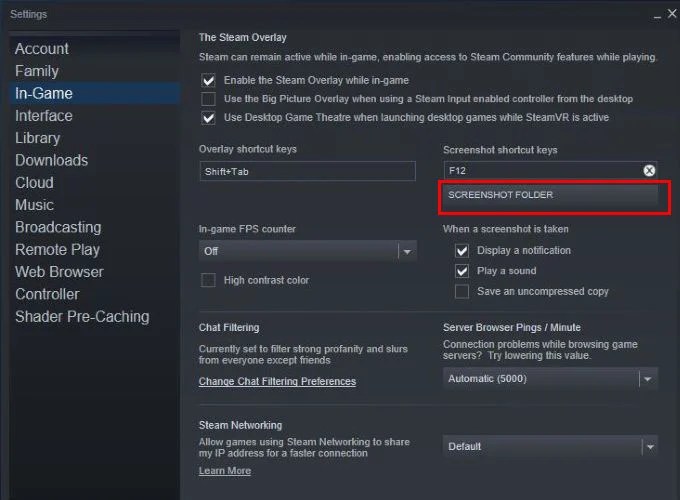
Task: Toggle Enable the Steam Overlay while in-game
Action: pos(208,80)
